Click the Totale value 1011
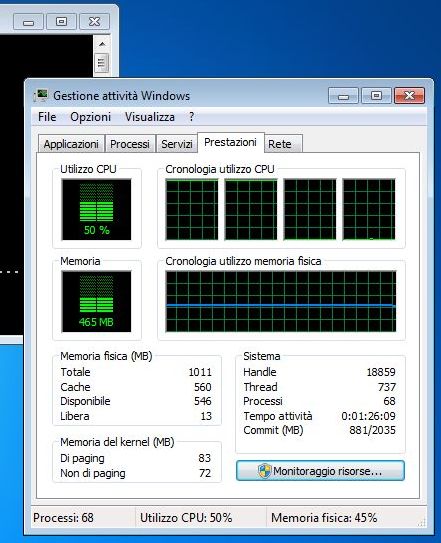 tap(200, 372)
